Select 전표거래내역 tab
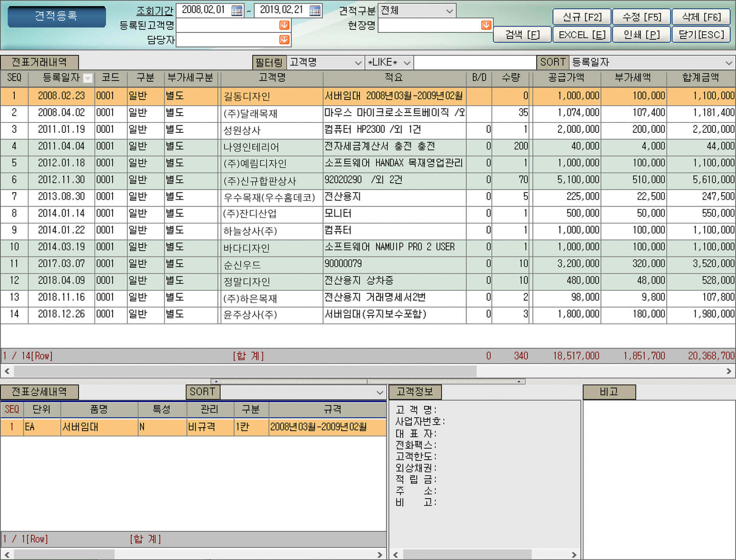Image resolution: width=736 pixels, height=560 pixels. pos(39,62)
